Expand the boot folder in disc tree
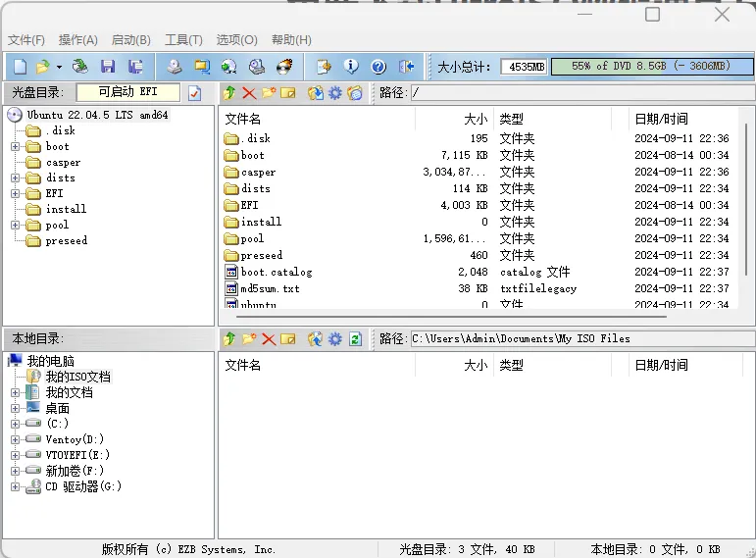The image size is (756, 558). [15, 147]
